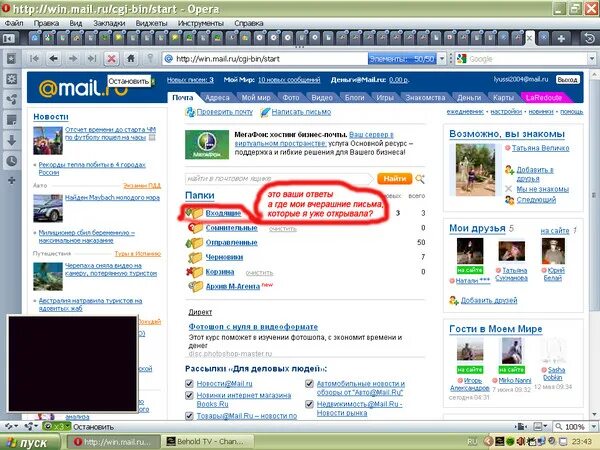
Task: Open the browser Home page icon
Action: tap(130, 59)
